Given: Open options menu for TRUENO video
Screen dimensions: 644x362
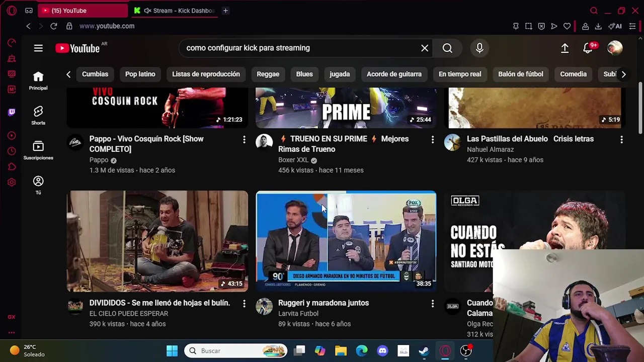Looking at the screenshot, I should coord(433,140).
